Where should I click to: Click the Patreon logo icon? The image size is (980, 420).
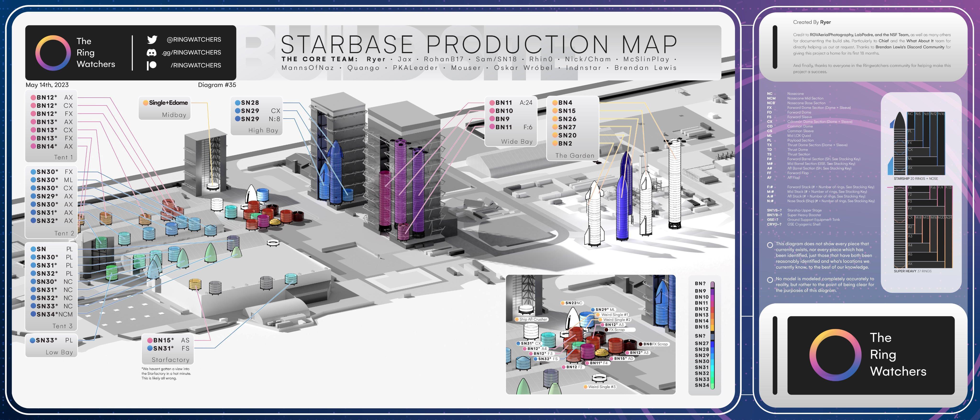click(151, 65)
